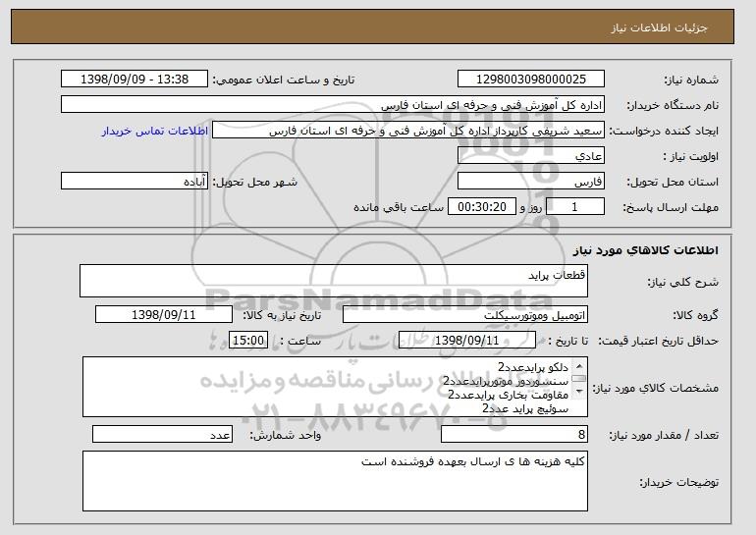The width and height of the screenshot is (756, 535).
Task: Click the remaining days field showing 1
Action: coord(574,207)
